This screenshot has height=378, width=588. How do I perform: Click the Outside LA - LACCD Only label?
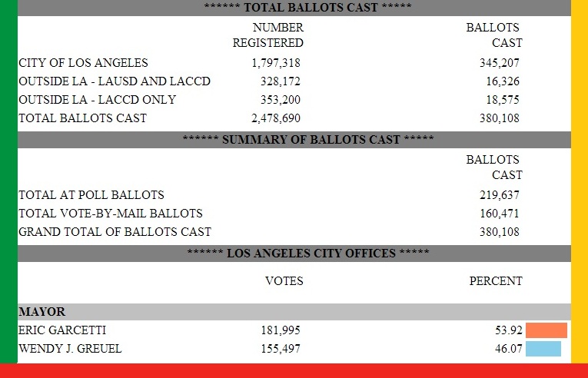click(x=97, y=100)
